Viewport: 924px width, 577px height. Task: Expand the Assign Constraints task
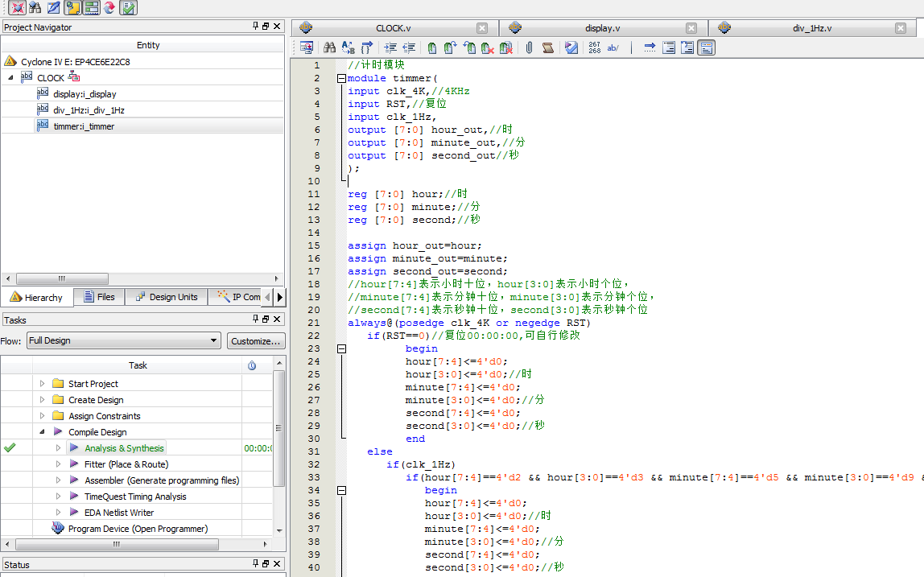click(42, 415)
